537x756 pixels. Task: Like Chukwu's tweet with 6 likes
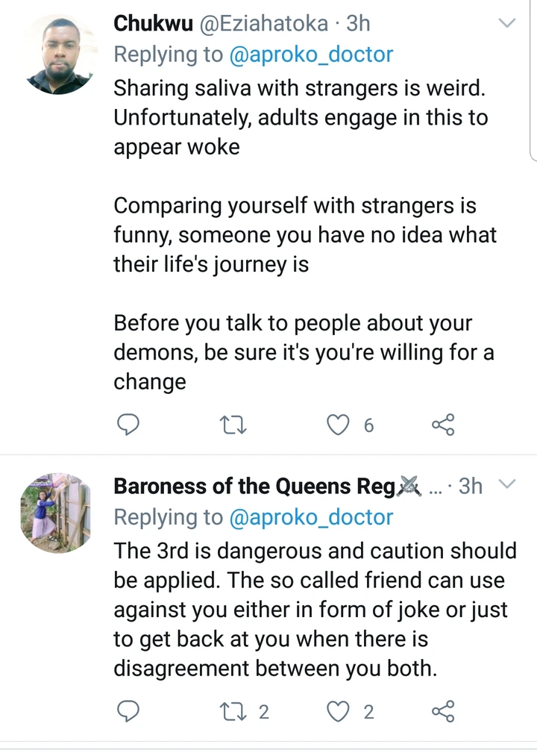pyautogui.click(x=339, y=425)
